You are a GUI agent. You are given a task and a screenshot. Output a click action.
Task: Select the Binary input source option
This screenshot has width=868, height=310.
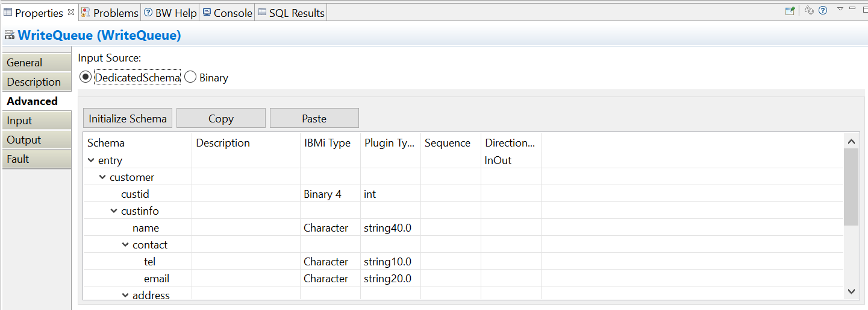tap(190, 78)
